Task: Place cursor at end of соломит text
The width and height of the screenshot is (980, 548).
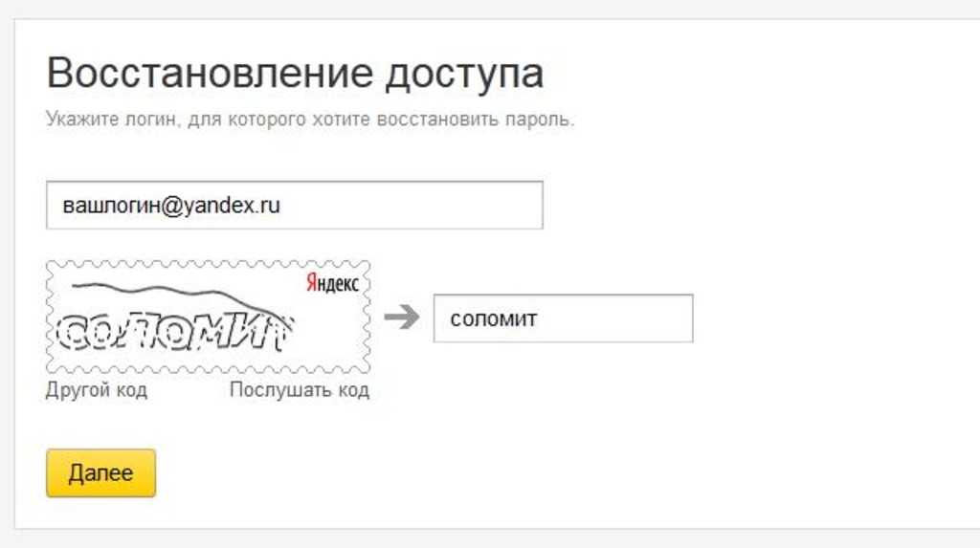Action: pos(538,318)
